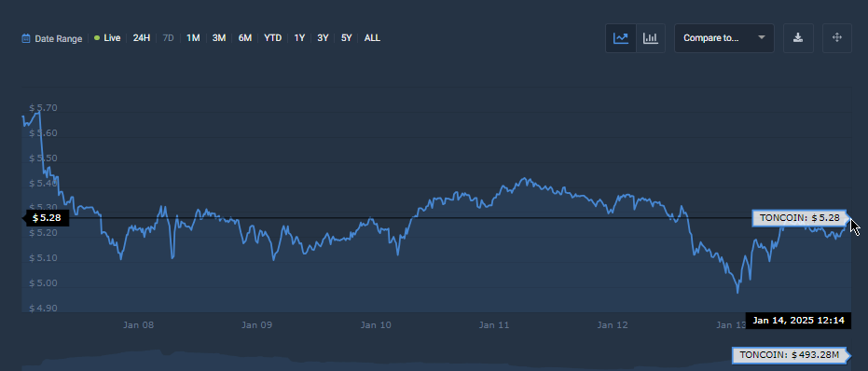
Task: Select the 3M time range
Action: coord(219,38)
